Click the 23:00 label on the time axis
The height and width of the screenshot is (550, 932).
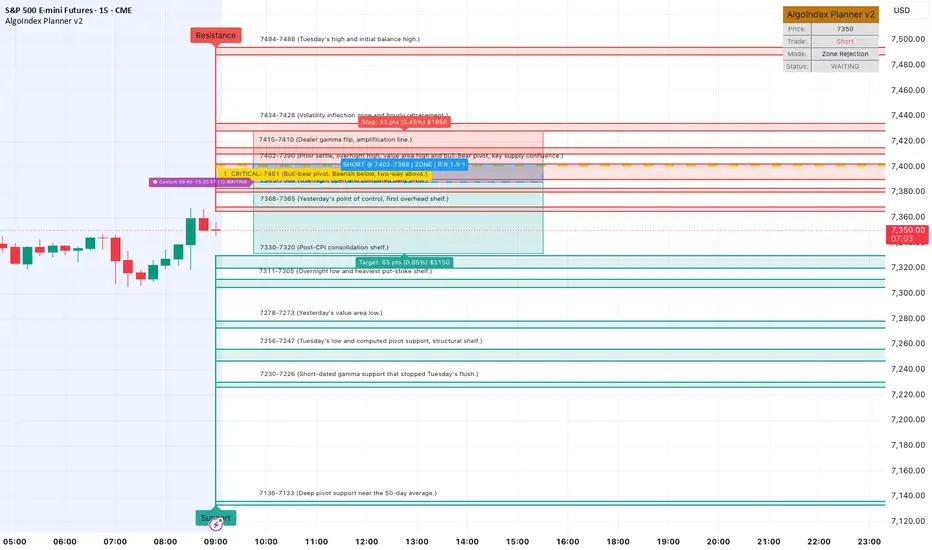click(x=869, y=542)
